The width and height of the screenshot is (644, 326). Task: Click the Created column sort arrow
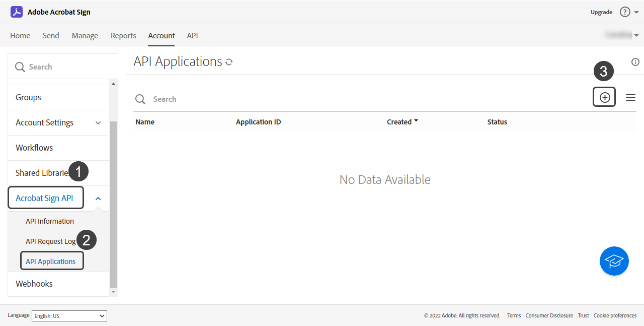416,121
